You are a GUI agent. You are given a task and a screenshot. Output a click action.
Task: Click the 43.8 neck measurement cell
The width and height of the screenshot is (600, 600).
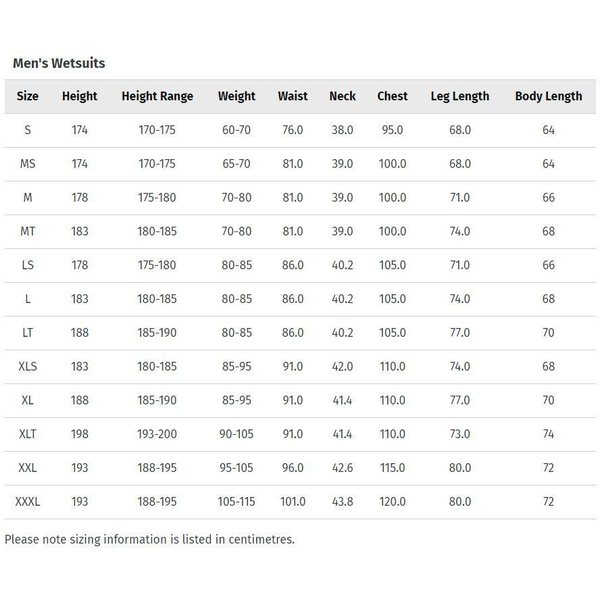[x=342, y=502]
